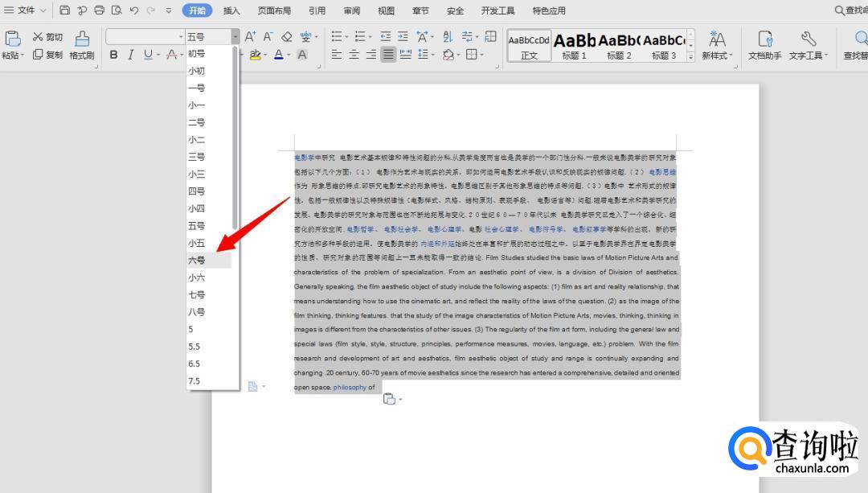Open the quick access customize dropdown
The image size is (868, 493).
[x=168, y=10]
